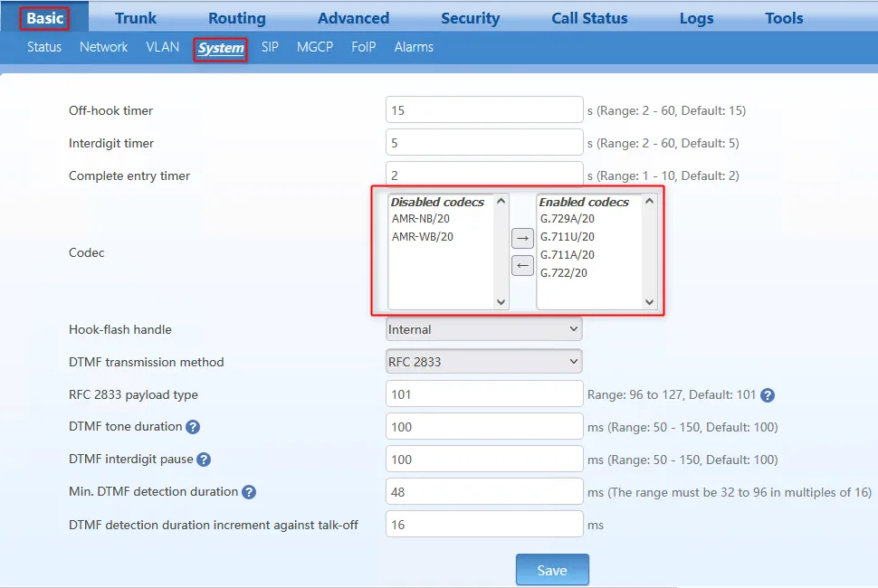
Task: Open the VLAN settings page
Action: click(x=162, y=47)
